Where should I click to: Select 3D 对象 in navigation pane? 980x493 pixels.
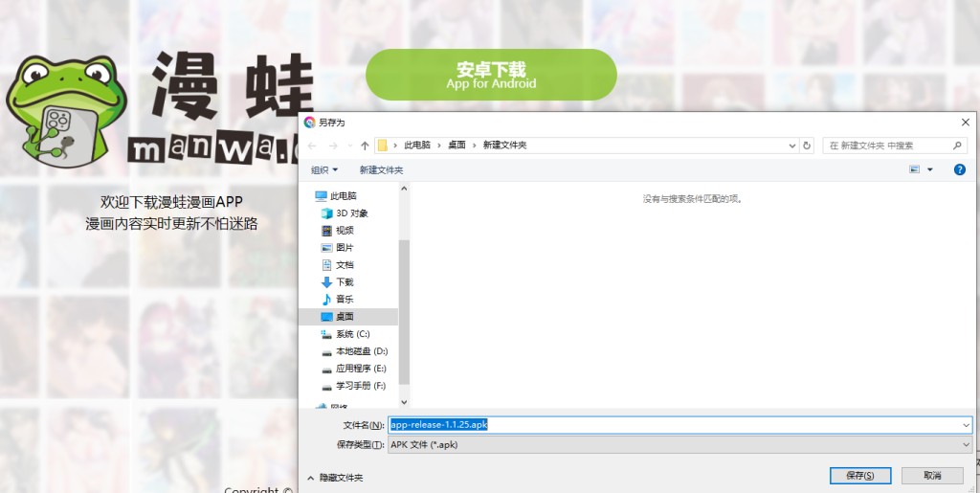coord(352,213)
